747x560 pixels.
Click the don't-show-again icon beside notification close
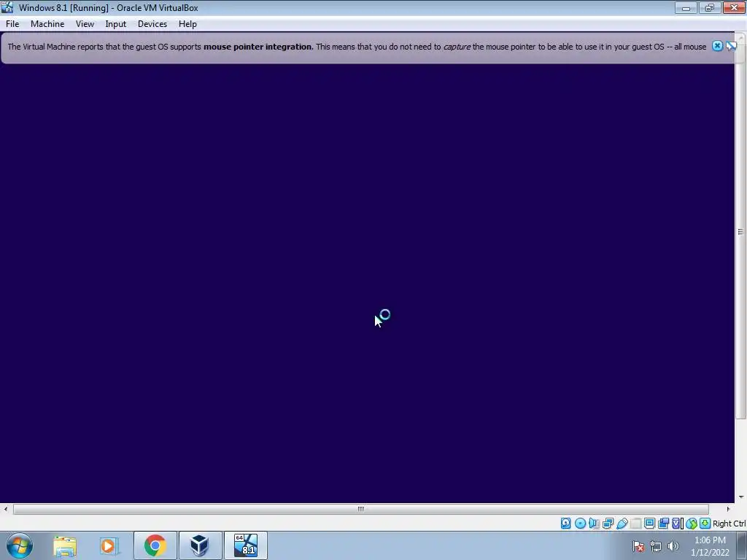click(731, 46)
